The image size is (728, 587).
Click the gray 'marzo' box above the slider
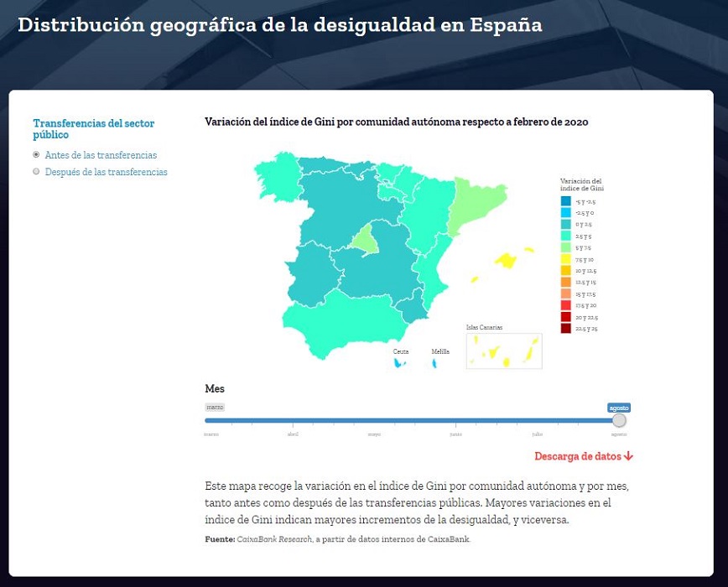pyautogui.click(x=215, y=408)
